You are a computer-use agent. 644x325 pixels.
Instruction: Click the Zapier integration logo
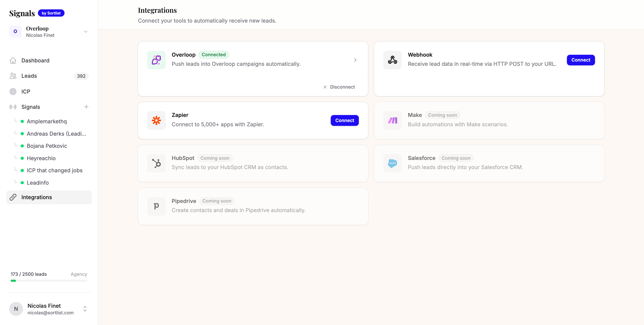click(156, 121)
